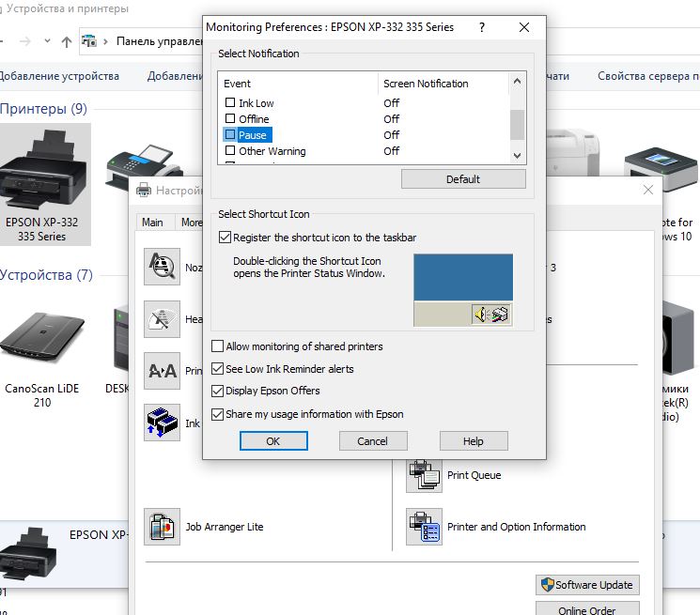Go up one folder level with arrow
Screen dimensions: 700x615
coord(67,42)
